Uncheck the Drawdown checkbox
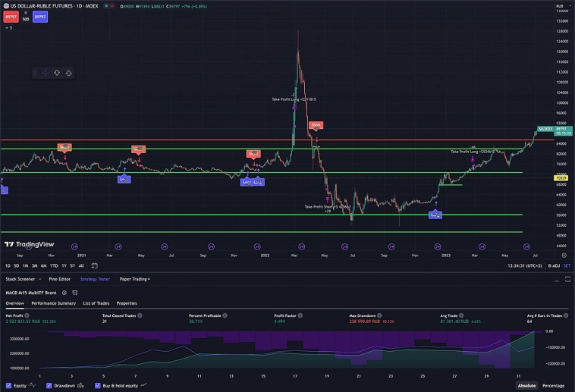 [x=49, y=385]
